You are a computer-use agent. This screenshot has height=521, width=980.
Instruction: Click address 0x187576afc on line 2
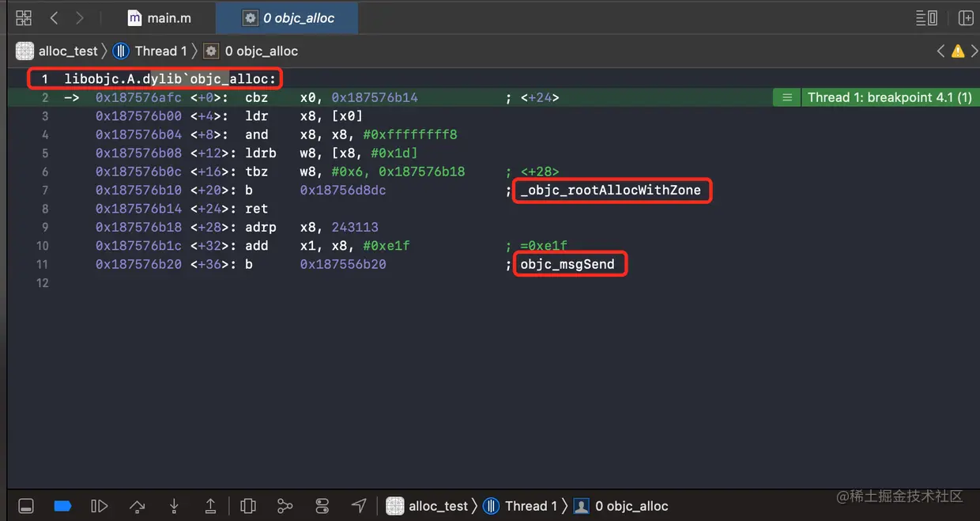[138, 98]
